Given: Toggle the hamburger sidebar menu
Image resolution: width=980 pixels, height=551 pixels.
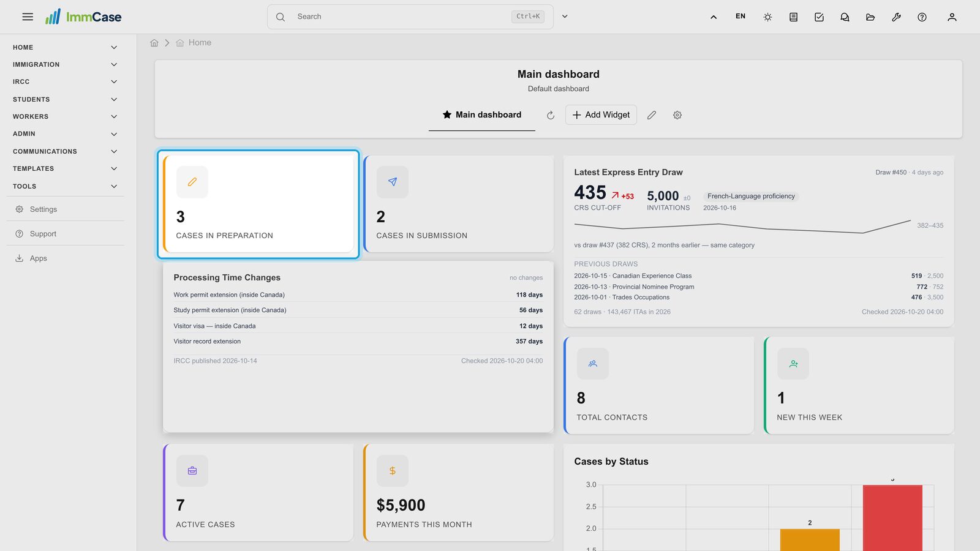Looking at the screenshot, I should tap(28, 17).
